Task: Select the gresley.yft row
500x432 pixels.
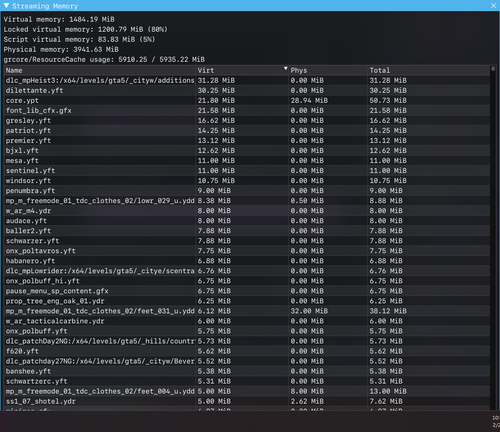Action: coord(247,121)
